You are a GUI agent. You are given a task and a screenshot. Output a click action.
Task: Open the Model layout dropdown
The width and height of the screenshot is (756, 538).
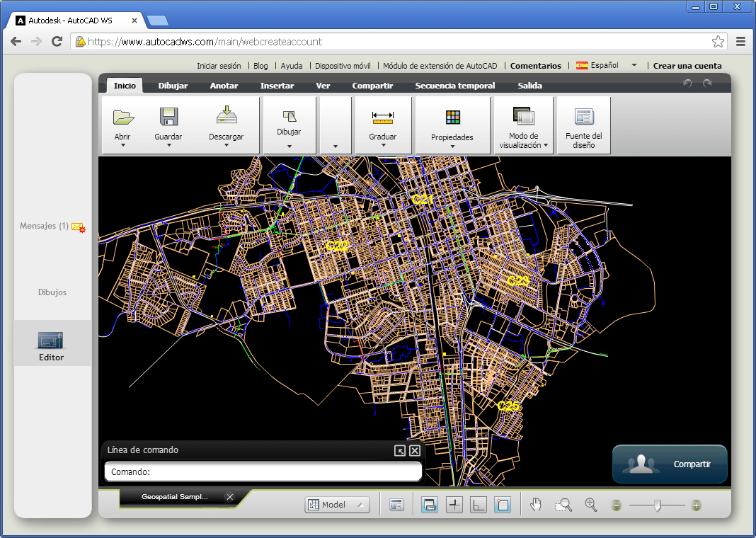[x=337, y=505]
